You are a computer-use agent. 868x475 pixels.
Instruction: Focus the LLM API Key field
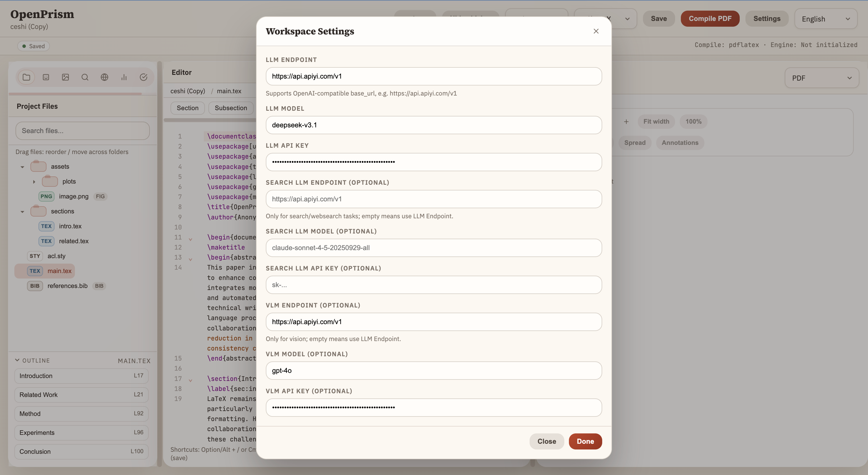434,162
